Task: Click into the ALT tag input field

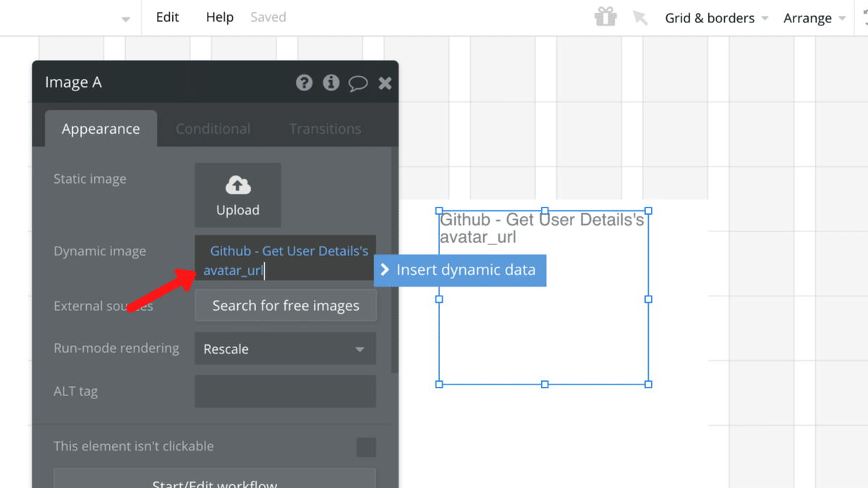Action: point(285,391)
